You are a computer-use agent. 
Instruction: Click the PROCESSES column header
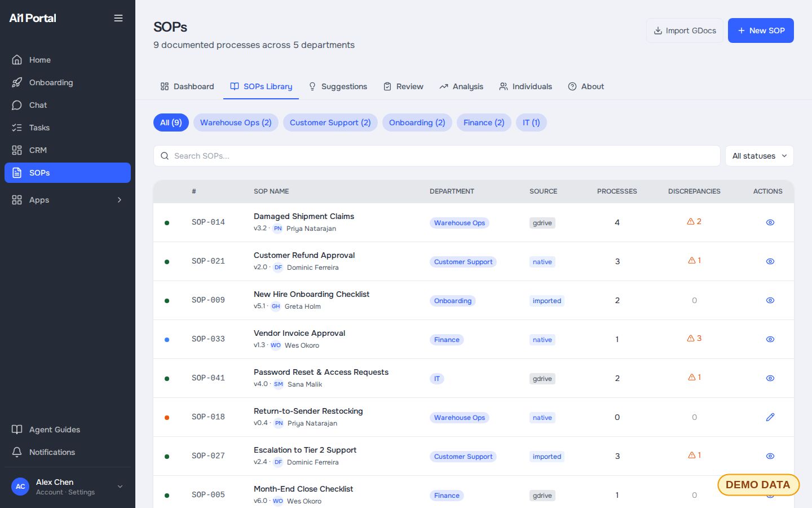(617, 191)
